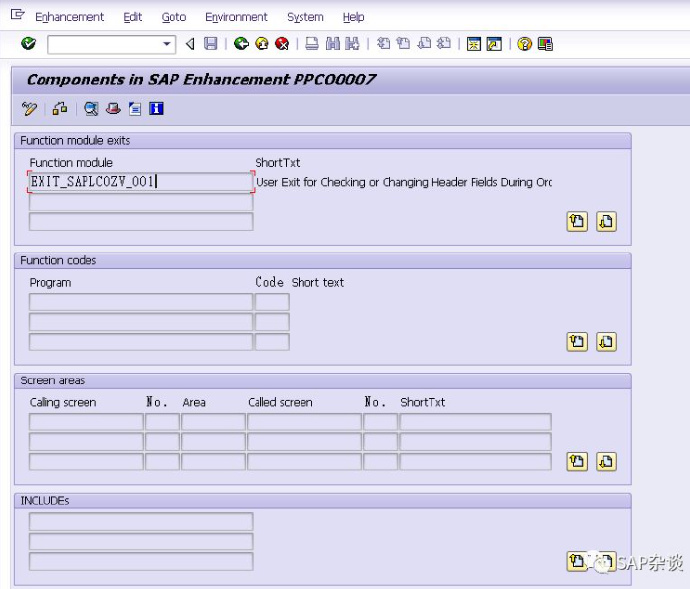
Task: Click the yellow Help question mark icon
Action: [525, 44]
